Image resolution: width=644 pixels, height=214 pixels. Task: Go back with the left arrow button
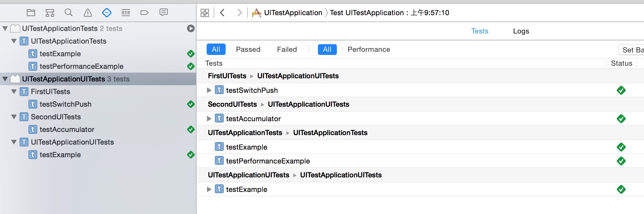coord(222,13)
